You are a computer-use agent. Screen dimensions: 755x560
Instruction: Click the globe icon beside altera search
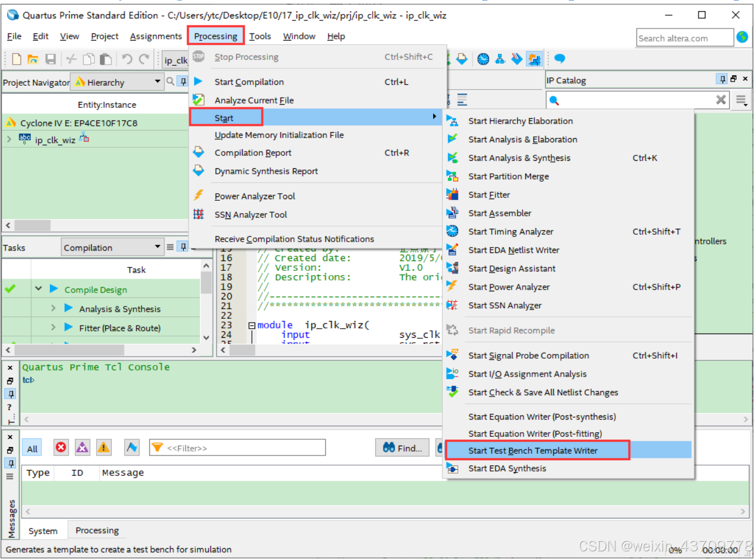[x=743, y=37]
